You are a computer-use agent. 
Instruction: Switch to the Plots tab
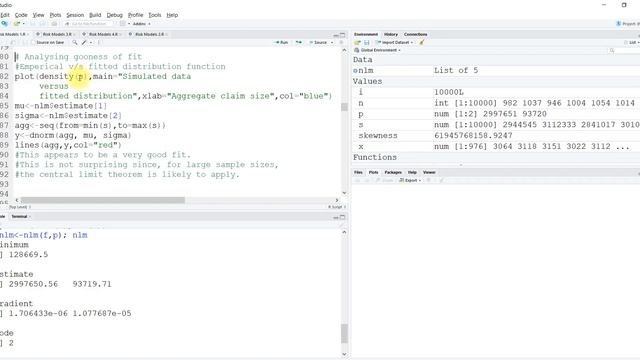tap(373, 172)
